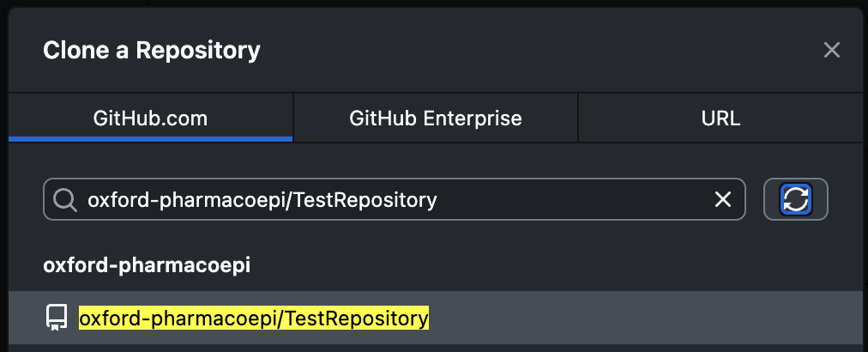Screen dimensions: 868x352
Task: Click the dimmed backdrop above the dialog
Action: pyautogui.click(x=429, y=3)
